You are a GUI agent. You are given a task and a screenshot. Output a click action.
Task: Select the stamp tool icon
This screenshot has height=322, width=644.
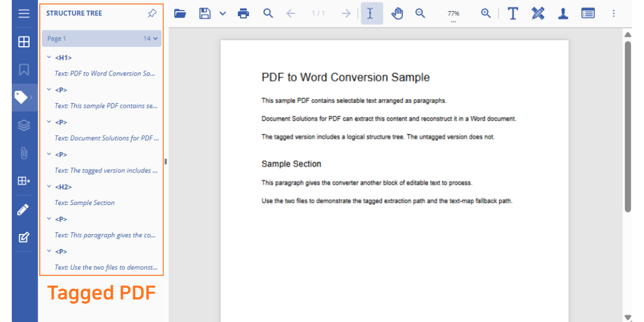coord(563,13)
